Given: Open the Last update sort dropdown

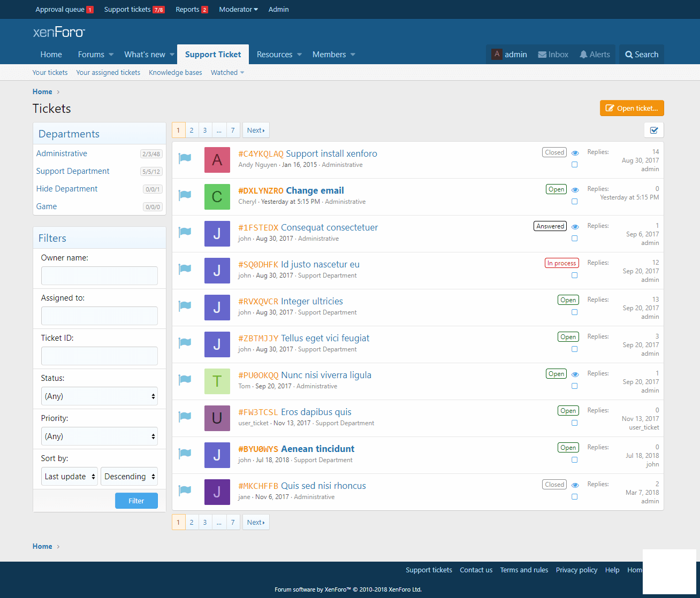Looking at the screenshot, I should pyautogui.click(x=70, y=477).
